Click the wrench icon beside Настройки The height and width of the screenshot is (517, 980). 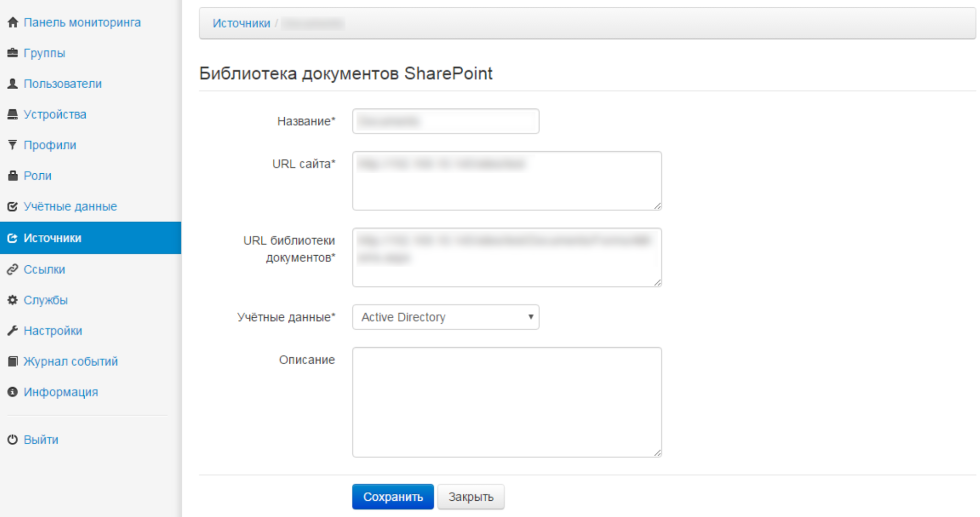coord(13,331)
